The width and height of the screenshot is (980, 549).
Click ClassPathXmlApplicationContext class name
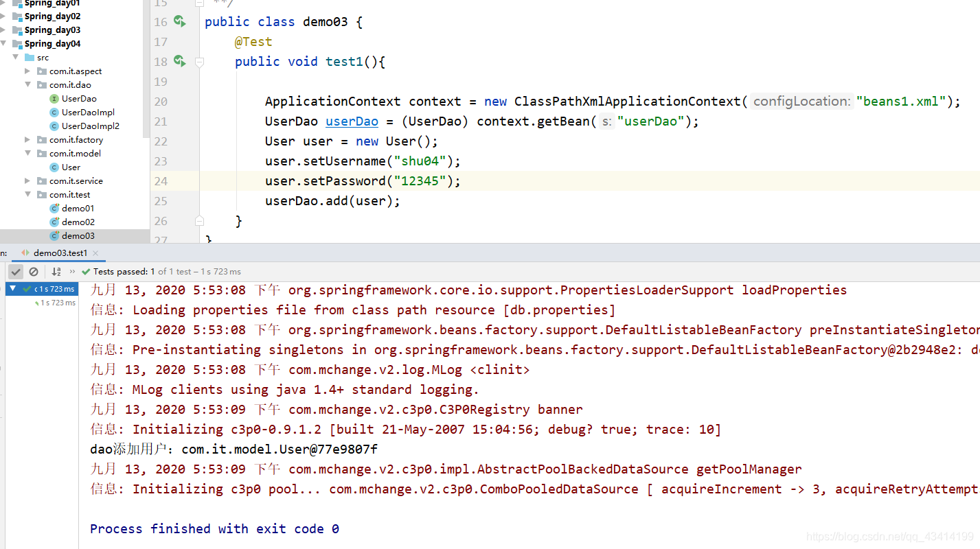628,102
